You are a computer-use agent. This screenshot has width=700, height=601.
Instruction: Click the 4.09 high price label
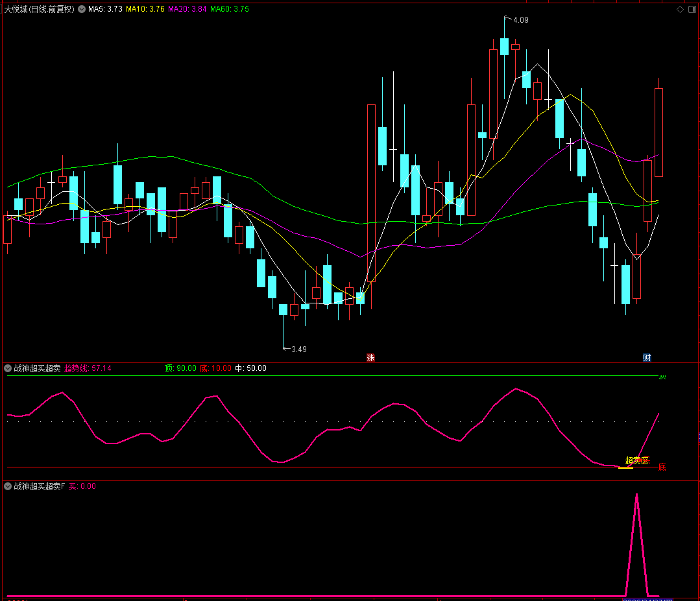click(x=520, y=20)
